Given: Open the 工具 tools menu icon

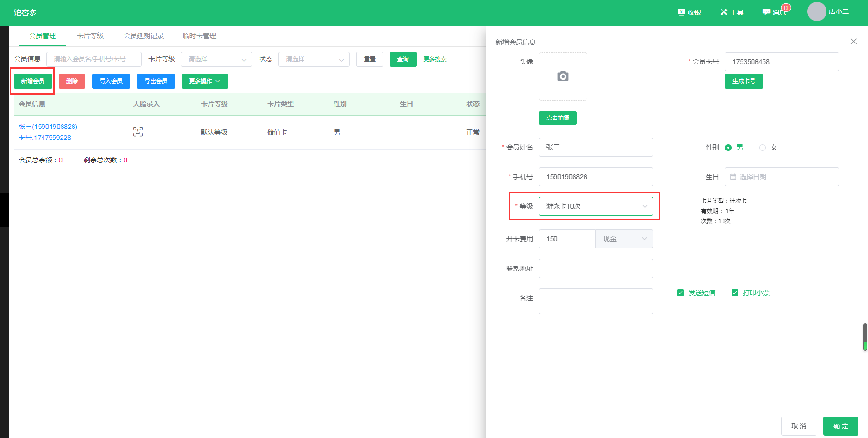Looking at the screenshot, I should coord(724,12).
